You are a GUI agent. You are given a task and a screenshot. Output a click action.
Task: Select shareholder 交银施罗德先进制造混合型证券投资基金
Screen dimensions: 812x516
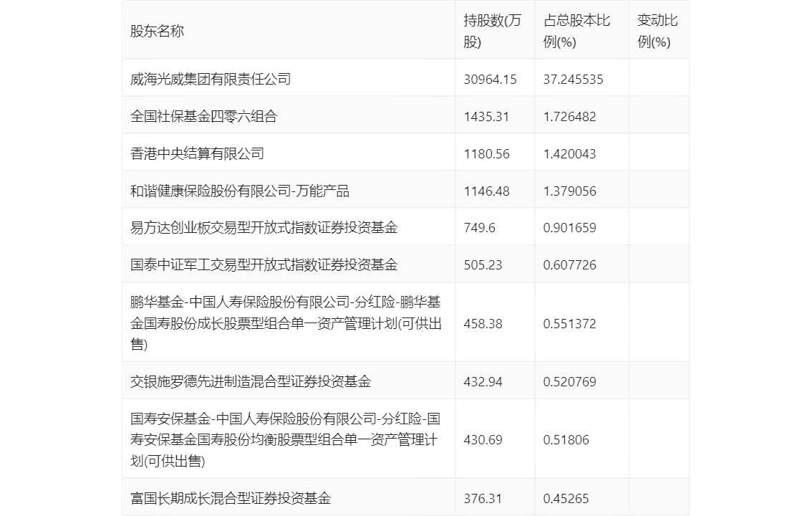[251, 382]
